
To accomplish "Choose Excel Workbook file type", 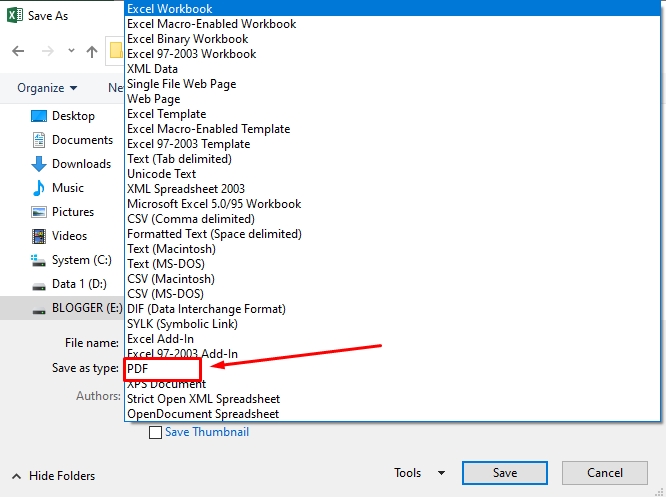I will 392,8.
